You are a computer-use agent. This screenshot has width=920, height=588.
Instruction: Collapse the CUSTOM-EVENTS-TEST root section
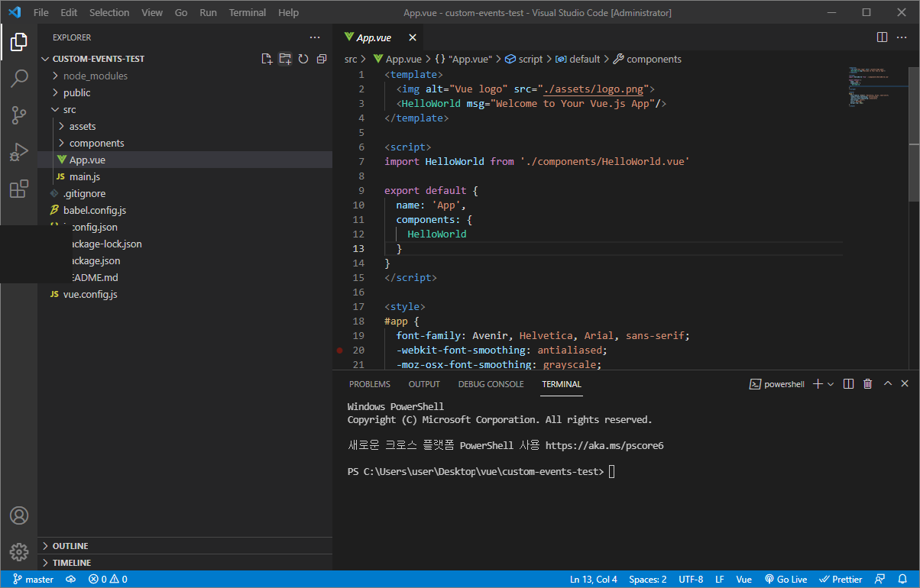coord(98,59)
